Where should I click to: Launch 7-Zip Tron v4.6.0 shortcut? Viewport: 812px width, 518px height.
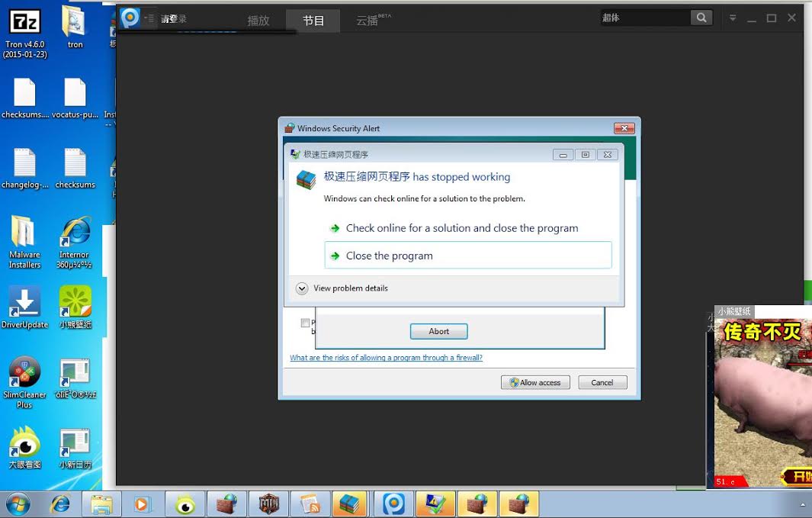click(x=24, y=23)
